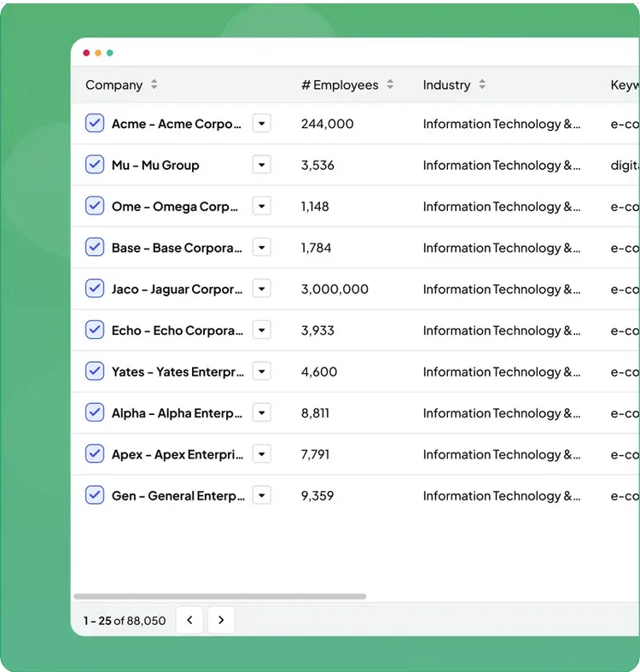Click Industry cell in Jaguar Corporation row
640x672 pixels.
pyautogui.click(x=502, y=289)
